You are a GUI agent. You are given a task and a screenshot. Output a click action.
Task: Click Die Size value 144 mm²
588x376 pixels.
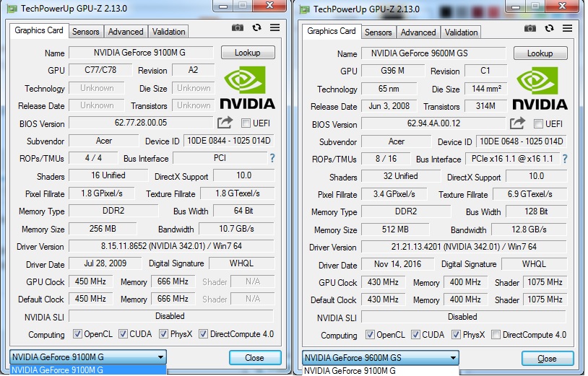[x=486, y=89]
